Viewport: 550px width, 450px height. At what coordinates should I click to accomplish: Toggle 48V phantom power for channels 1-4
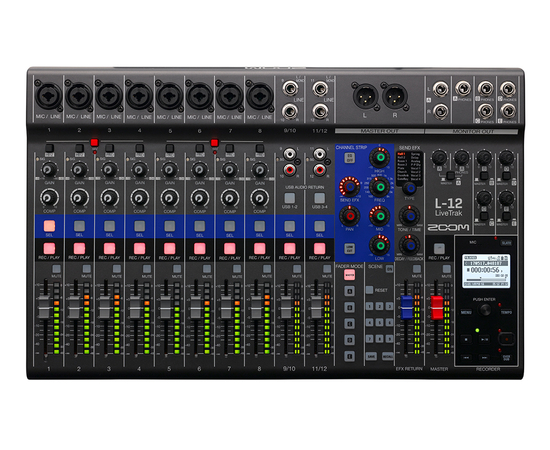[94, 142]
